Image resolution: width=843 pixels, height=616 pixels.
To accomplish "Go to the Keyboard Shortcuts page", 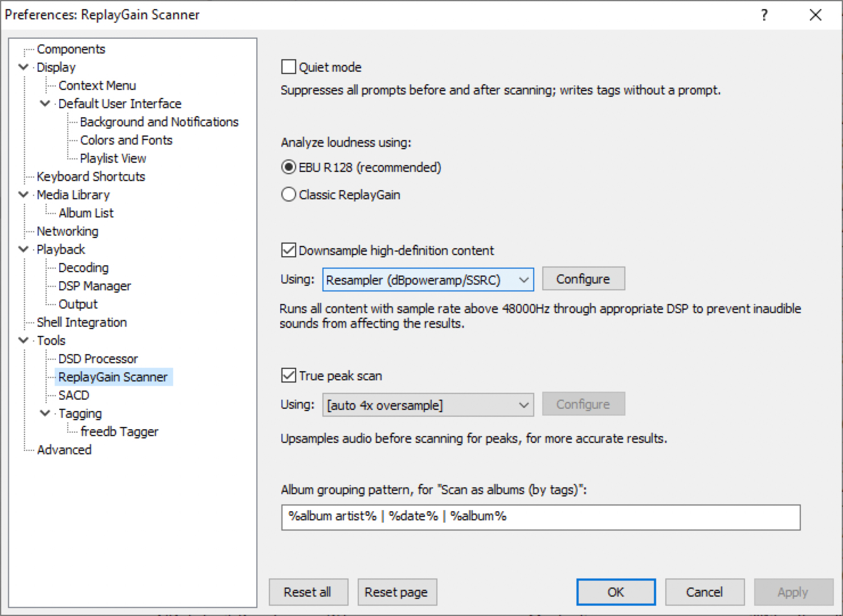I will click(x=91, y=176).
